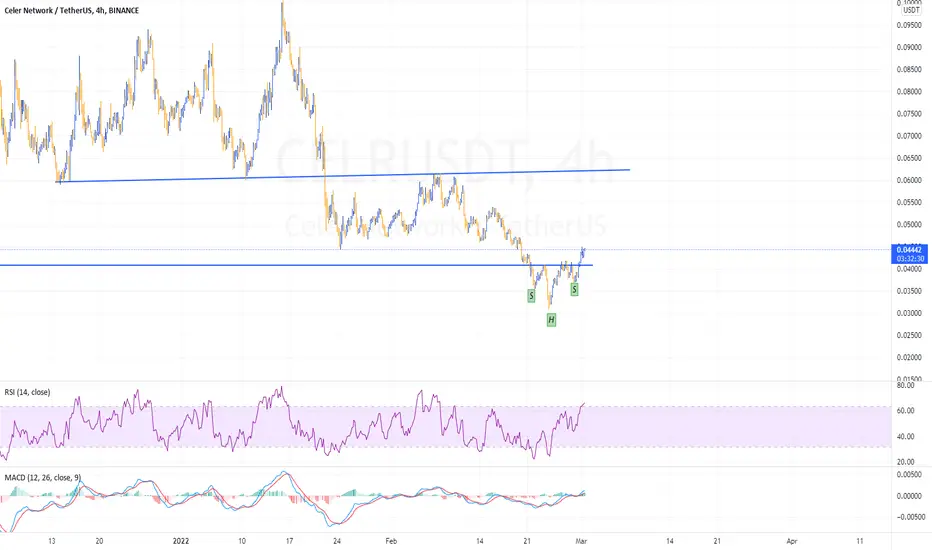
Task: Click the green H head pattern label
Action: coord(551,320)
